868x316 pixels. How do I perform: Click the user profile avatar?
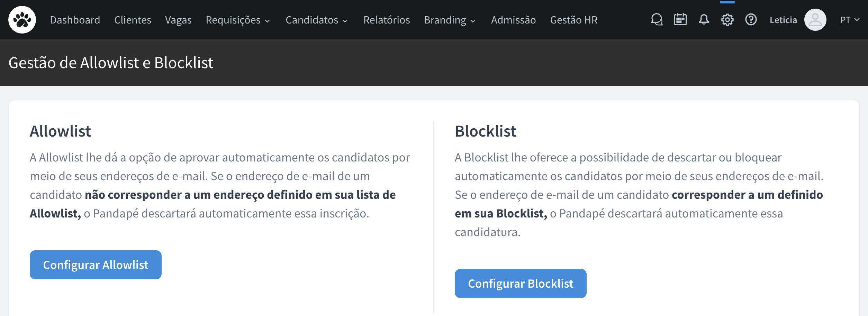pyautogui.click(x=815, y=20)
